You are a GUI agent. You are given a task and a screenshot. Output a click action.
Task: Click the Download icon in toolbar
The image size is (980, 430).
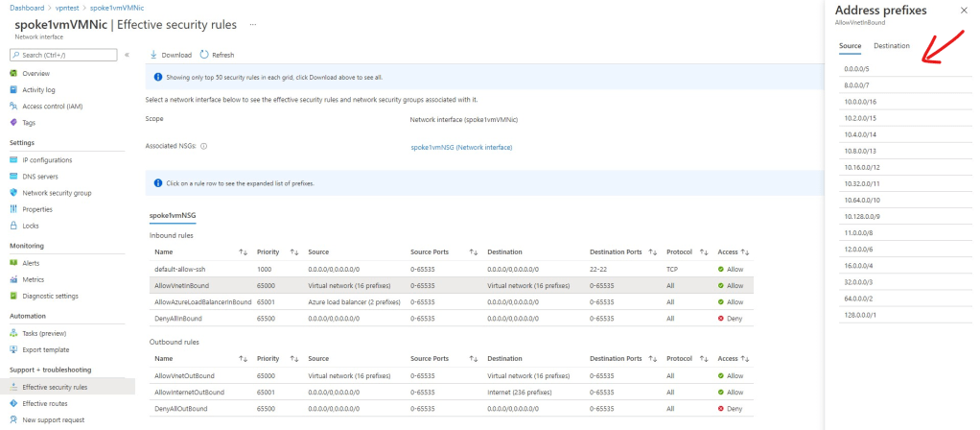[x=154, y=55]
